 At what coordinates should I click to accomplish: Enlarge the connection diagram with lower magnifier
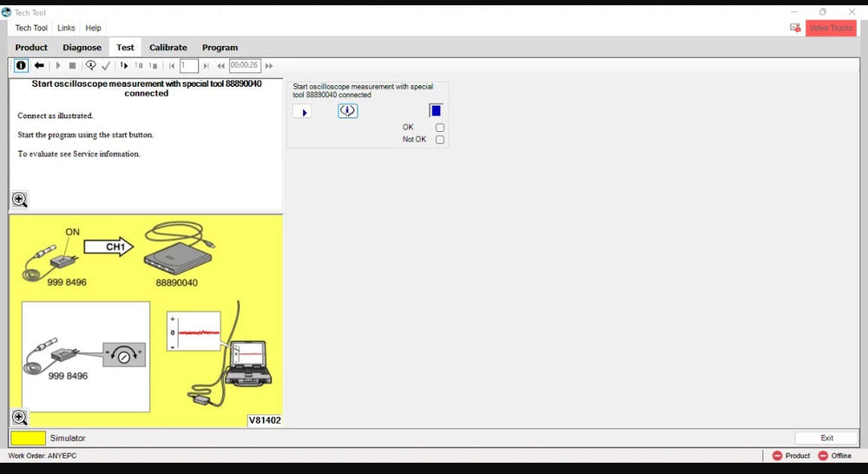click(x=20, y=418)
